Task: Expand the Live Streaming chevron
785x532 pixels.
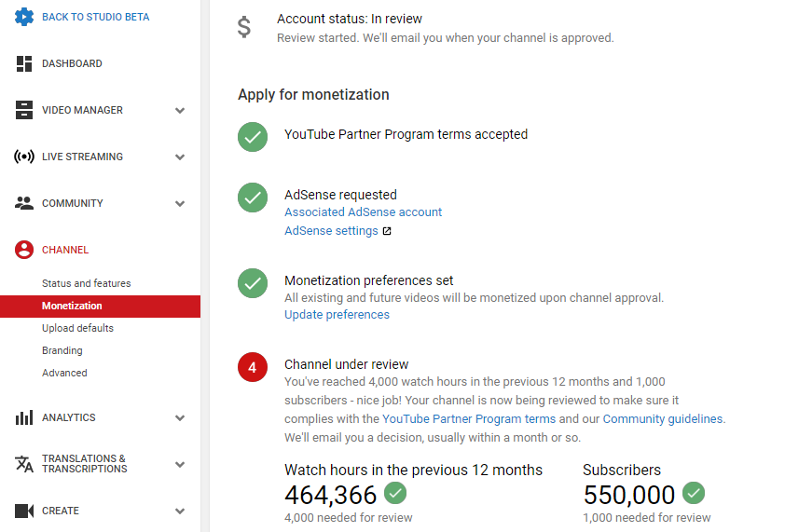Action: 180,157
